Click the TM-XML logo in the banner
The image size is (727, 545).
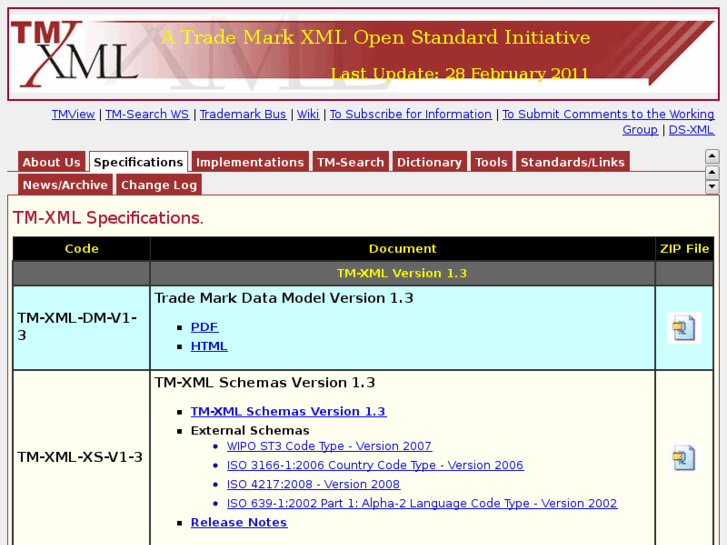pyautogui.click(x=74, y=54)
